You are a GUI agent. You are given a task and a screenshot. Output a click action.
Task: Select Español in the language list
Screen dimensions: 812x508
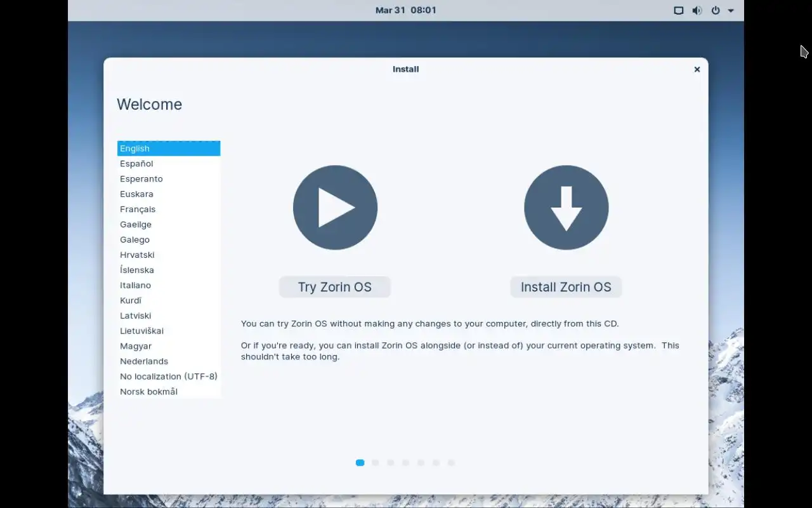[x=169, y=164]
